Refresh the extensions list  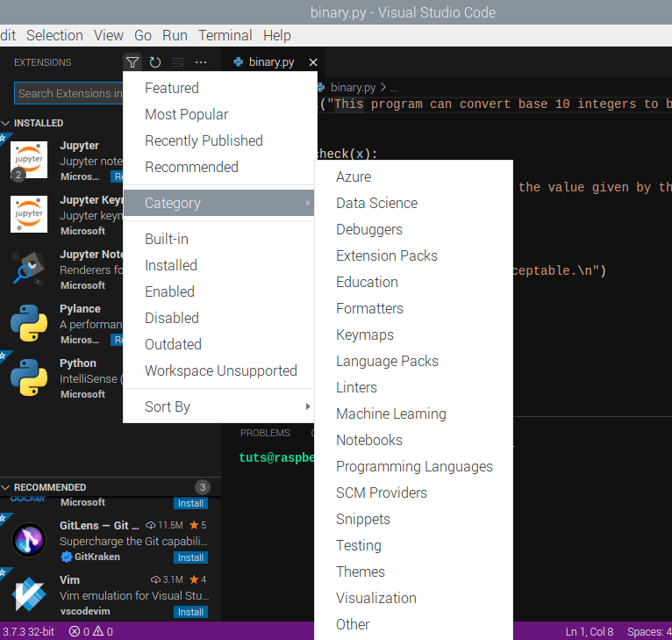click(155, 62)
